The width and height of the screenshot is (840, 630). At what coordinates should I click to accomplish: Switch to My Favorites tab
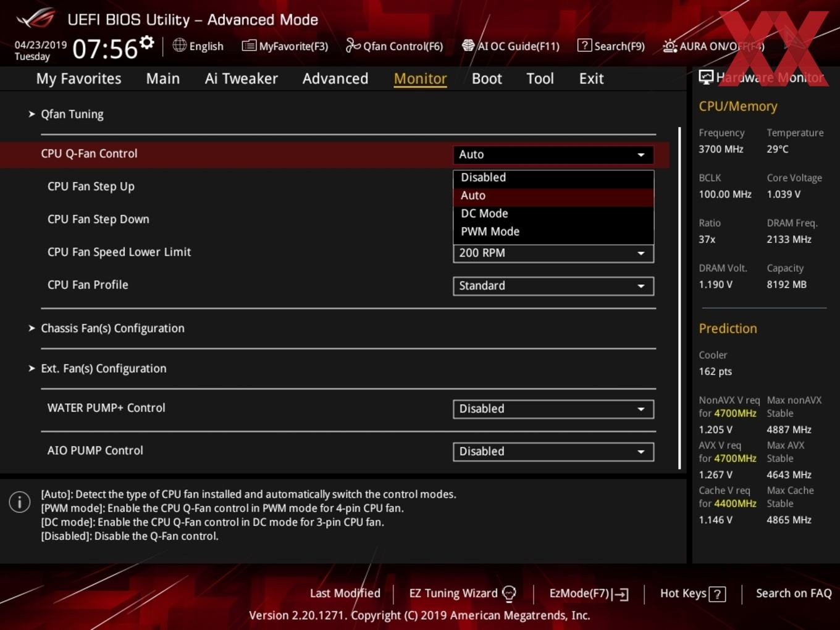[78, 78]
